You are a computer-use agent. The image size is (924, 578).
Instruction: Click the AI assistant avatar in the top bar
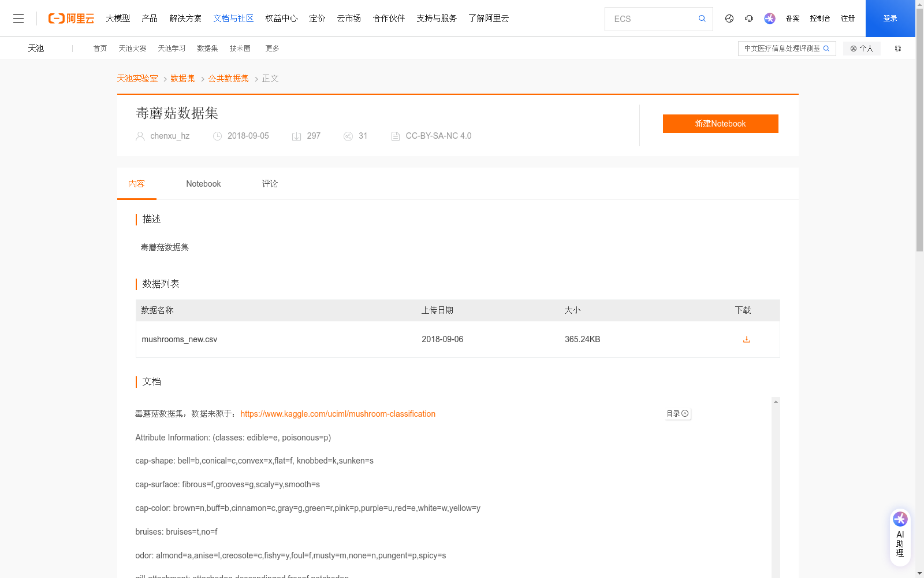pyautogui.click(x=769, y=18)
